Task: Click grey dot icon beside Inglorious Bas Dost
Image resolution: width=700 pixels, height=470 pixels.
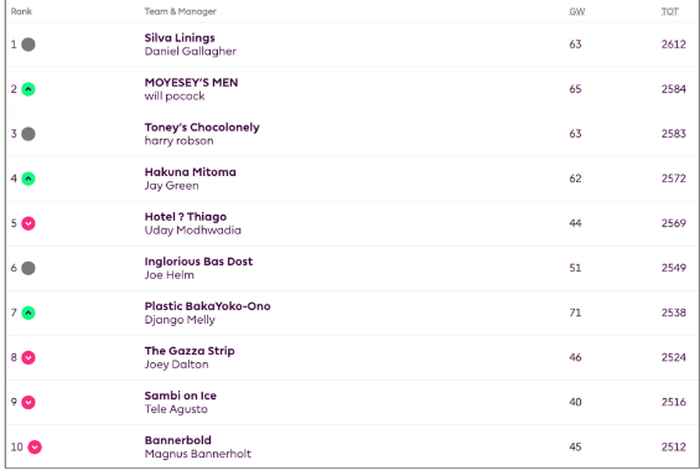Action: [x=28, y=268]
